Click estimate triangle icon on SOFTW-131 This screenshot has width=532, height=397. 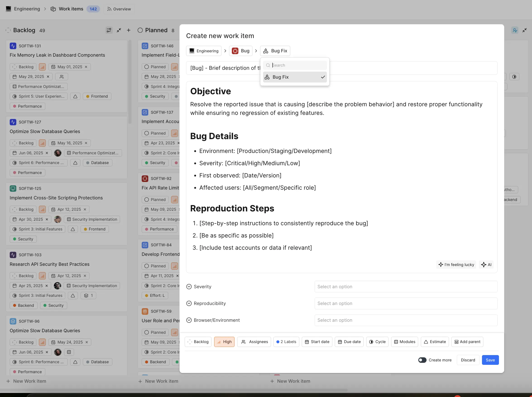click(75, 96)
